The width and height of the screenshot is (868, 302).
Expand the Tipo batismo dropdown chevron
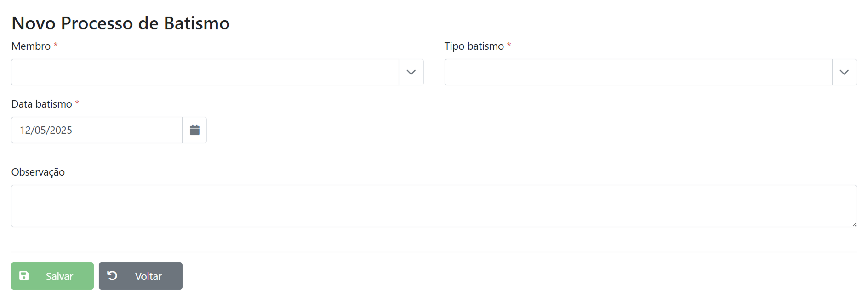point(844,72)
